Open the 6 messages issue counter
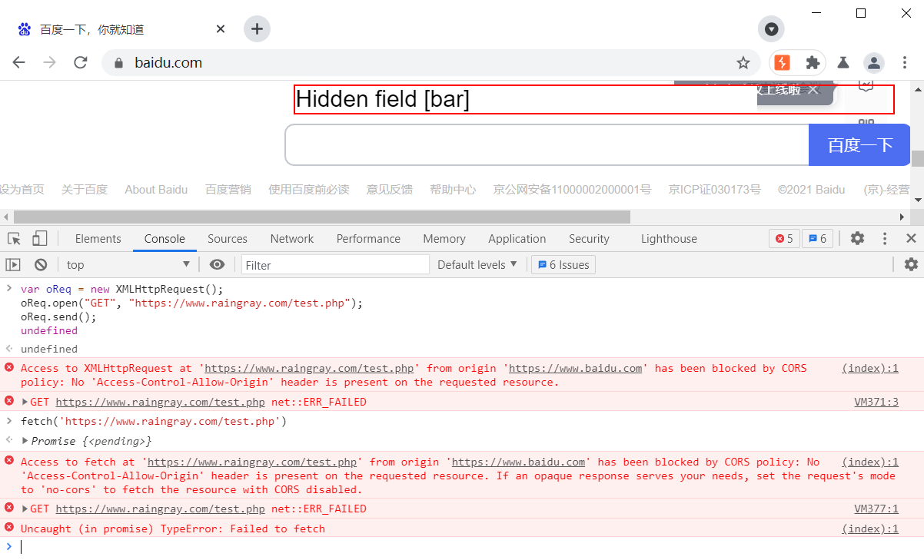This screenshot has width=924, height=560. coord(818,239)
